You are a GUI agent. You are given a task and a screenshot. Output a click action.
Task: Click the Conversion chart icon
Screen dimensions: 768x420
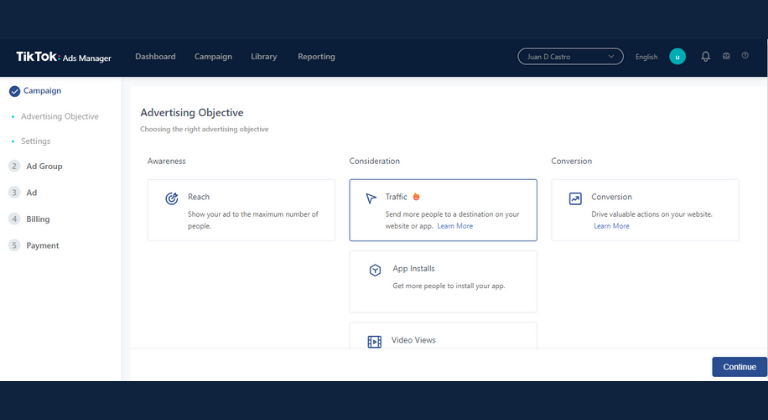tap(575, 199)
